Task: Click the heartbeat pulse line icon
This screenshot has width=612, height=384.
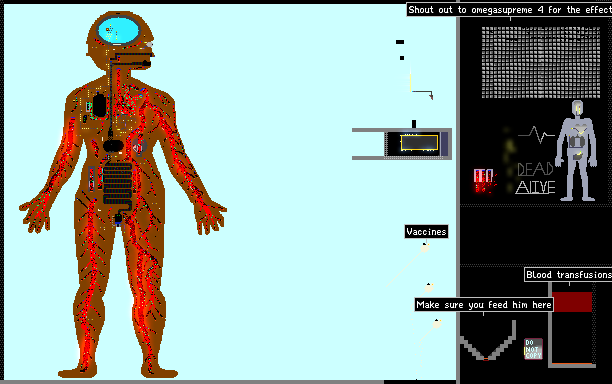Action: pos(536,135)
